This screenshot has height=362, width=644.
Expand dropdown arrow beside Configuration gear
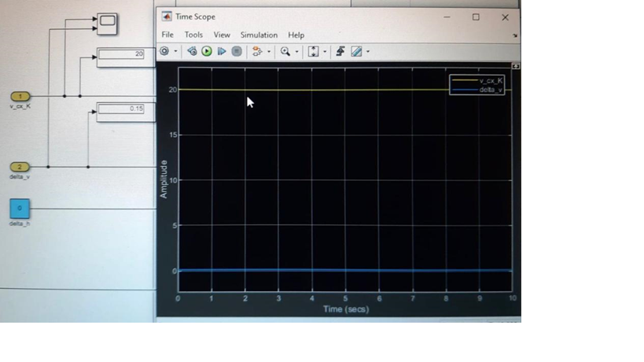click(x=175, y=52)
